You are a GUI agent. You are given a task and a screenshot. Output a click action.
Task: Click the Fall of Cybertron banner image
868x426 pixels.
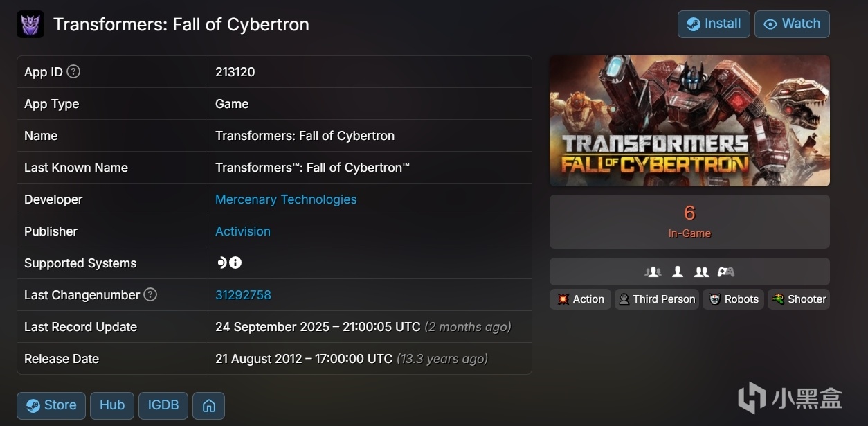(689, 121)
